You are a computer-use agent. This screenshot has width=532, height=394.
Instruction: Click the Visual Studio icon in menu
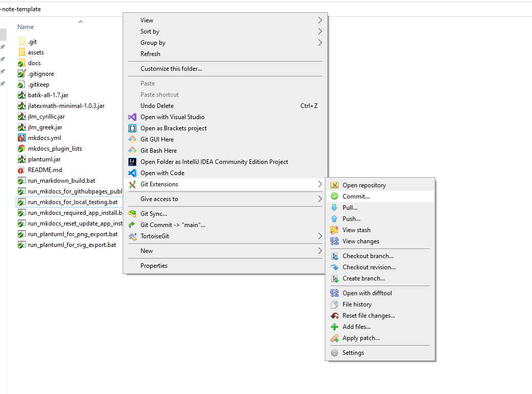132,117
